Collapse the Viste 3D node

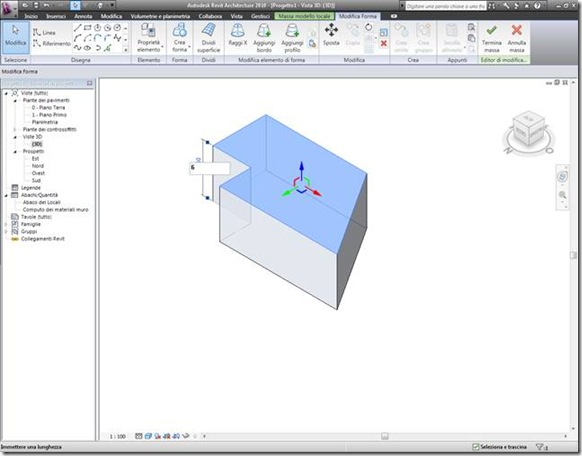pyautogui.click(x=15, y=137)
